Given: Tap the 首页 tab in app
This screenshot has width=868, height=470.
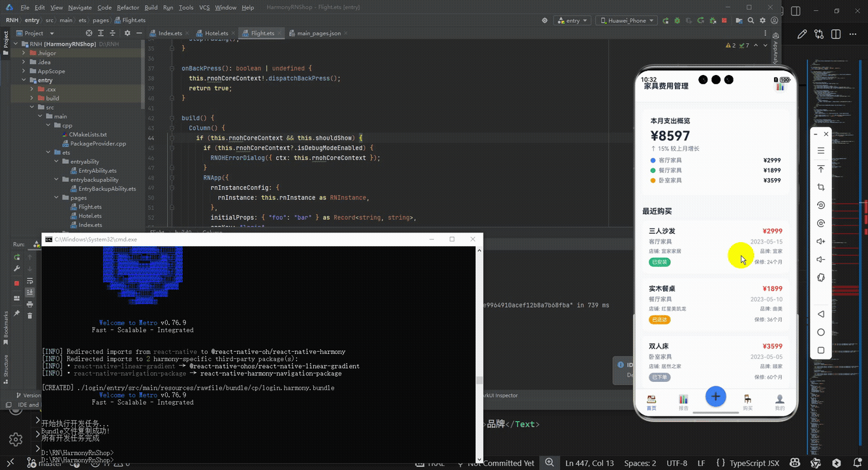Looking at the screenshot, I should (x=651, y=402).
